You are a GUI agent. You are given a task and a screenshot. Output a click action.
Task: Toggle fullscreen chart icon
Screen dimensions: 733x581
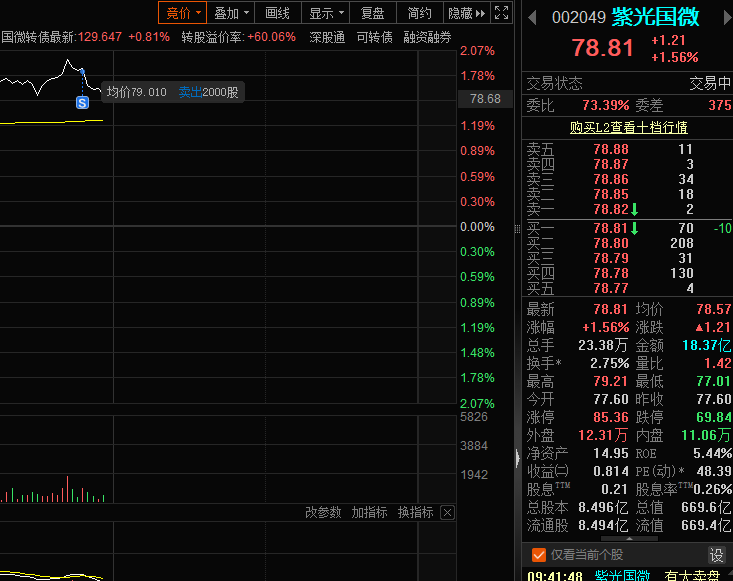(x=501, y=13)
